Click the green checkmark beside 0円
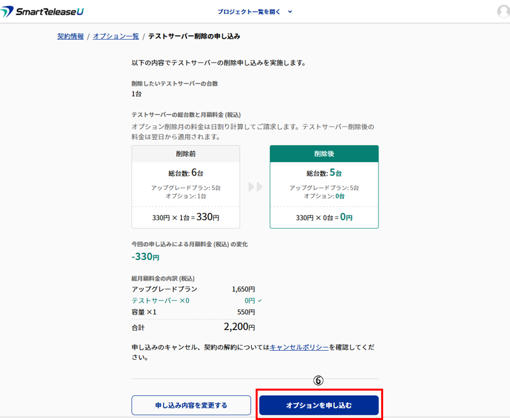510x420 pixels. 260,300
